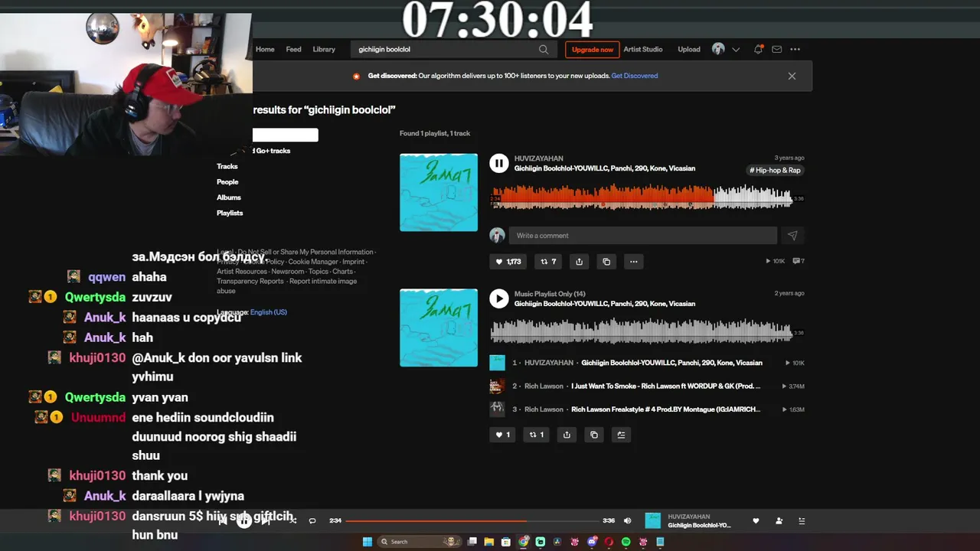
Task: Filter results by Playlists
Action: [230, 214]
